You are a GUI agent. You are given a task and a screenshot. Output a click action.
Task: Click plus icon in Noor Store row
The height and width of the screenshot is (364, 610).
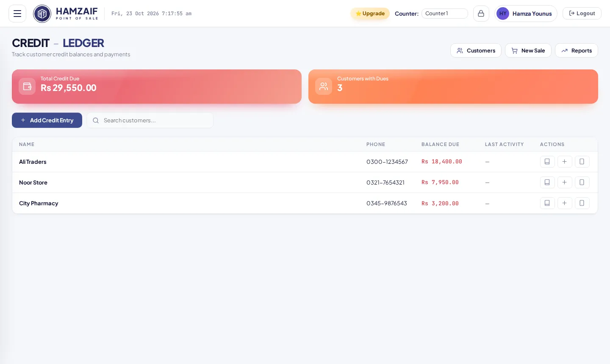(x=565, y=182)
